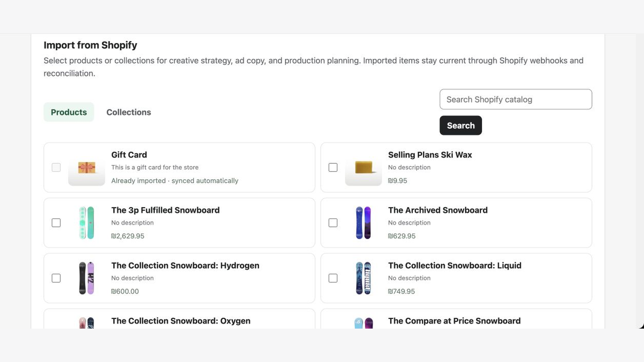Viewport: 644px width, 362px height.
Task: Focus the Search Shopify catalog field
Action: (x=516, y=99)
